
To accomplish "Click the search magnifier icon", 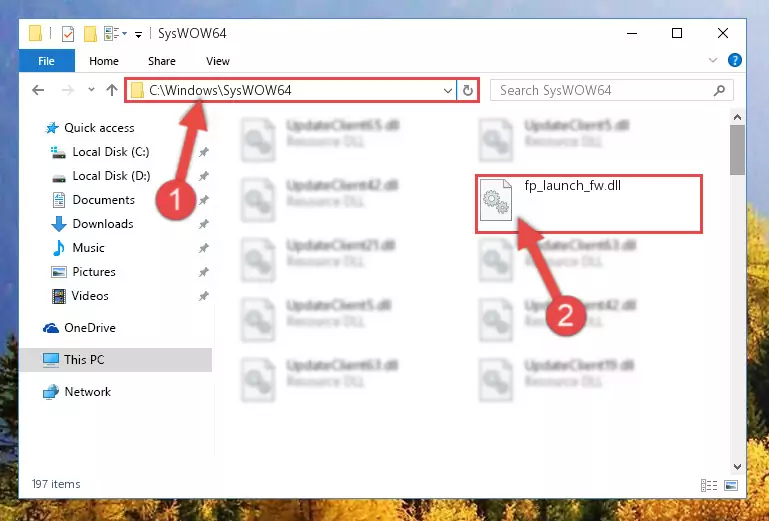I will 719,90.
